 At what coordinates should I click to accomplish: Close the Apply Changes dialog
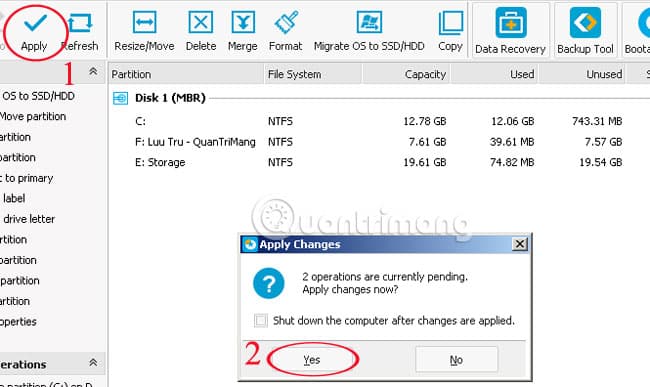[519, 244]
